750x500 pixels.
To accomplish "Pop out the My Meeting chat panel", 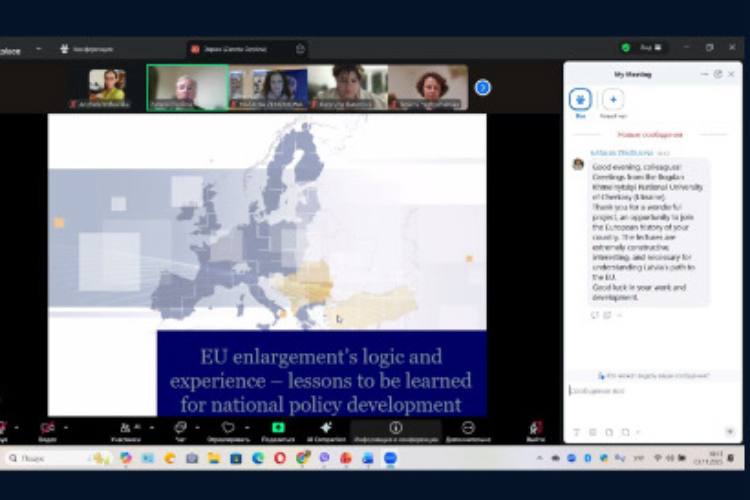I will [x=717, y=74].
